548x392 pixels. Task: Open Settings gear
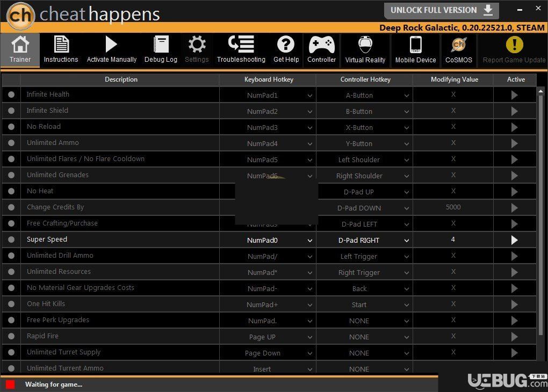click(x=197, y=49)
